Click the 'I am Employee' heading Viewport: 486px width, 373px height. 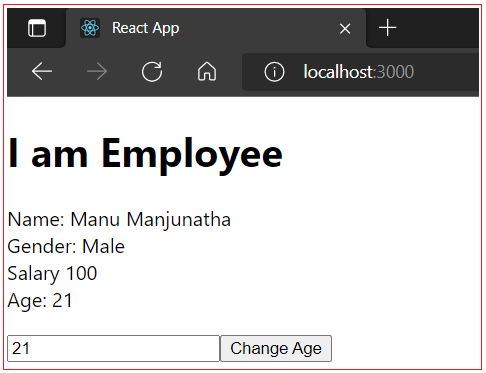click(145, 155)
